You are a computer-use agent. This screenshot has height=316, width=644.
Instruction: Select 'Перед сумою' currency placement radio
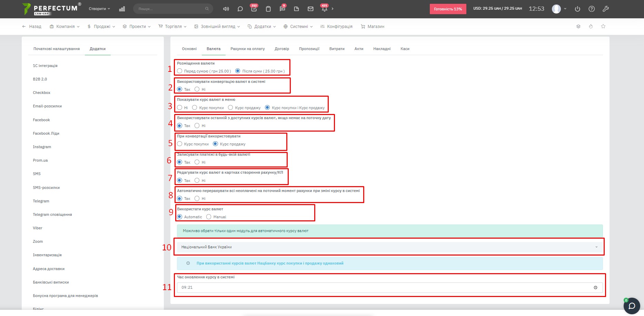coord(180,71)
